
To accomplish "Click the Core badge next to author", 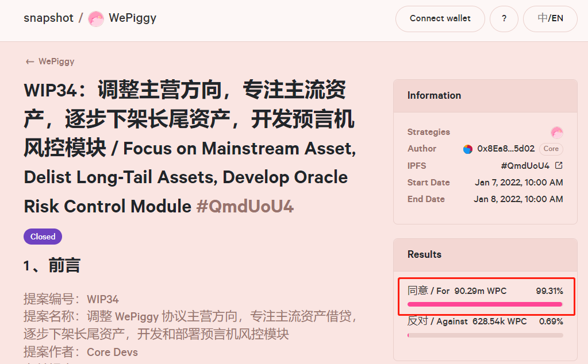I will pos(551,149).
